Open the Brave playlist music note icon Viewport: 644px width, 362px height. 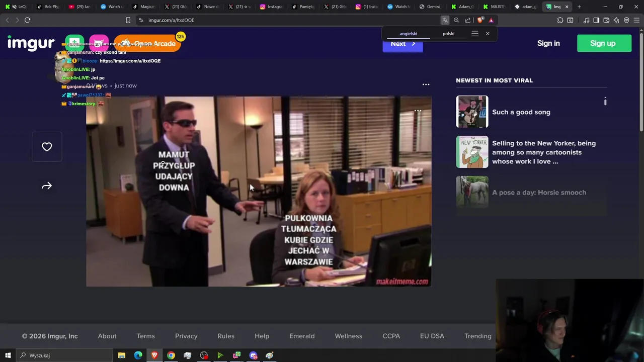(x=586, y=20)
